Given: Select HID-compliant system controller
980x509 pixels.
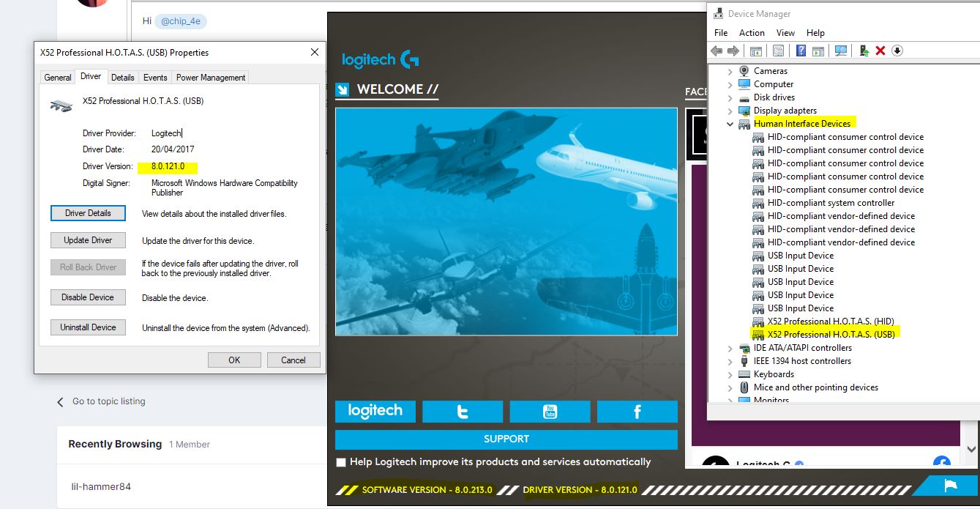Looking at the screenshot, I should click(x=831, y=203).
